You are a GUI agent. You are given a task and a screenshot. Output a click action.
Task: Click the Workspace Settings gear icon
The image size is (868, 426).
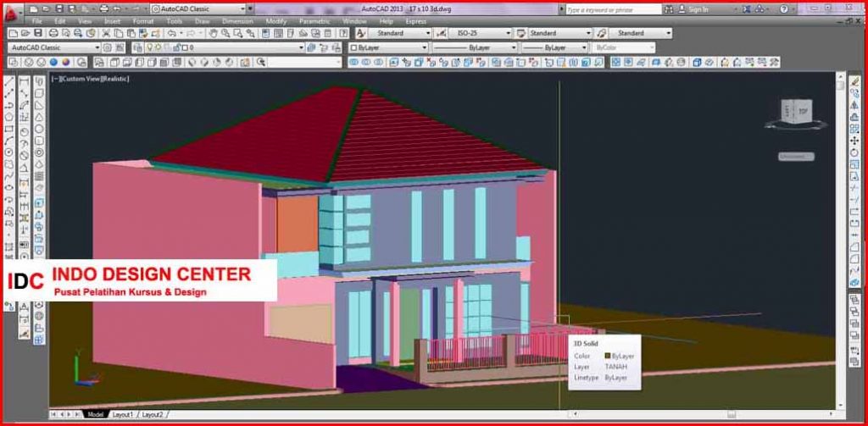pos(107,47)
